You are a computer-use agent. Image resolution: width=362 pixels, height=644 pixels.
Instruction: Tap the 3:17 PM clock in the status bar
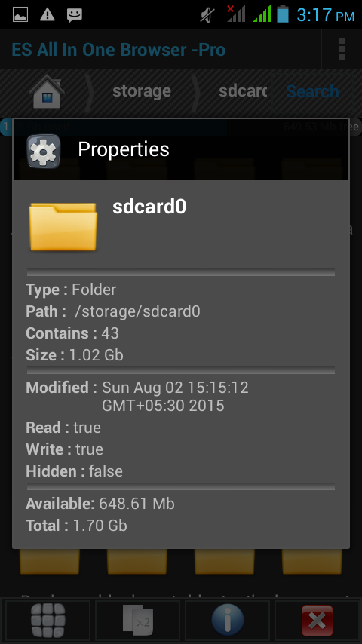(x=326, y=15)
